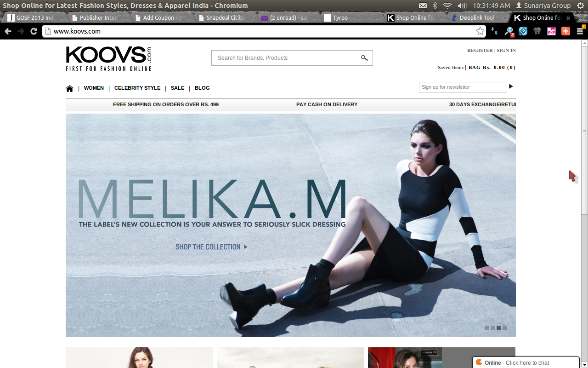
Task: Open the magnifier extension with red badge
Action: (x=509, y=31)
